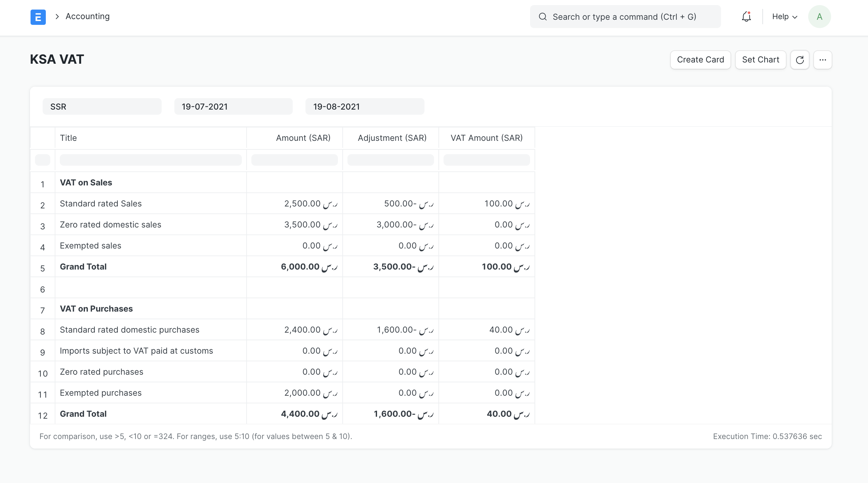This screenshot has width=868, height=483.
Task: Click the VAT Amount (SAR) column header
Action: pyautogui.click(x=486, y=138)
